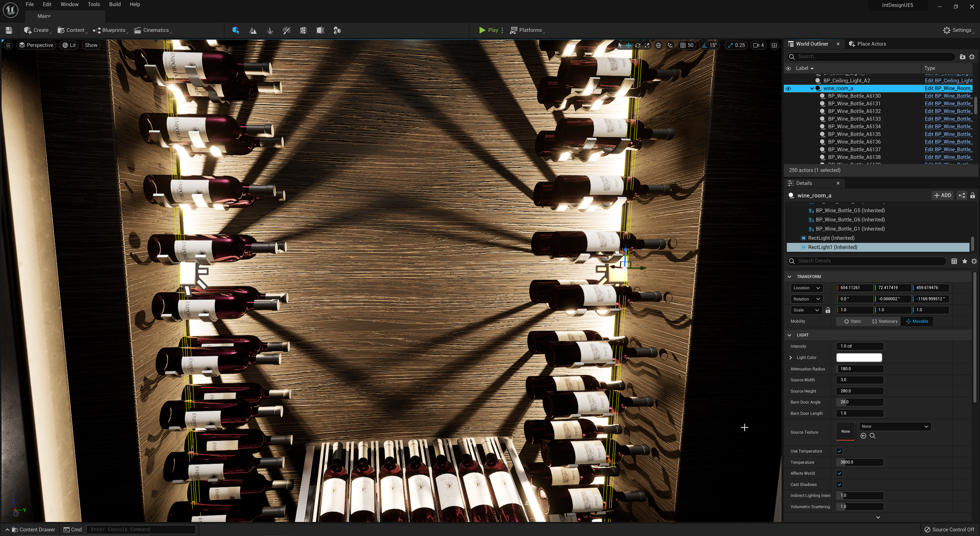
Task: Click the Landscape tool icon
Action: [x=253, y=30]
